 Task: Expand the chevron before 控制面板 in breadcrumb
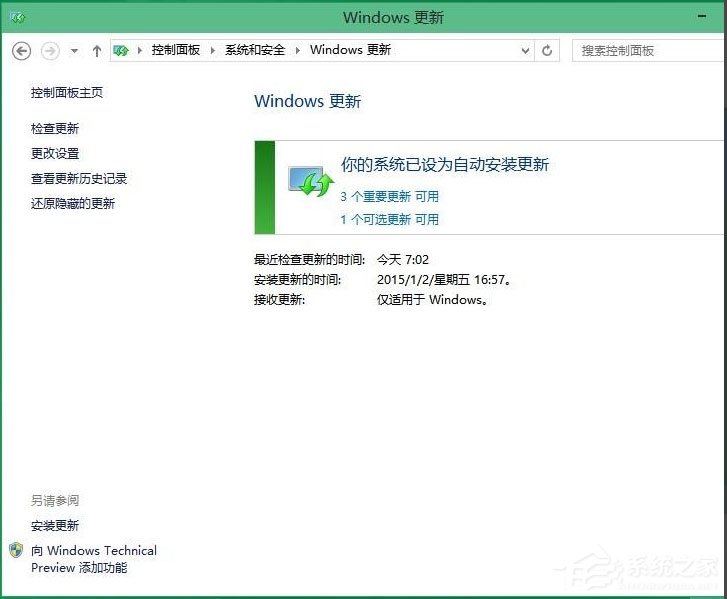coord(140,50)
